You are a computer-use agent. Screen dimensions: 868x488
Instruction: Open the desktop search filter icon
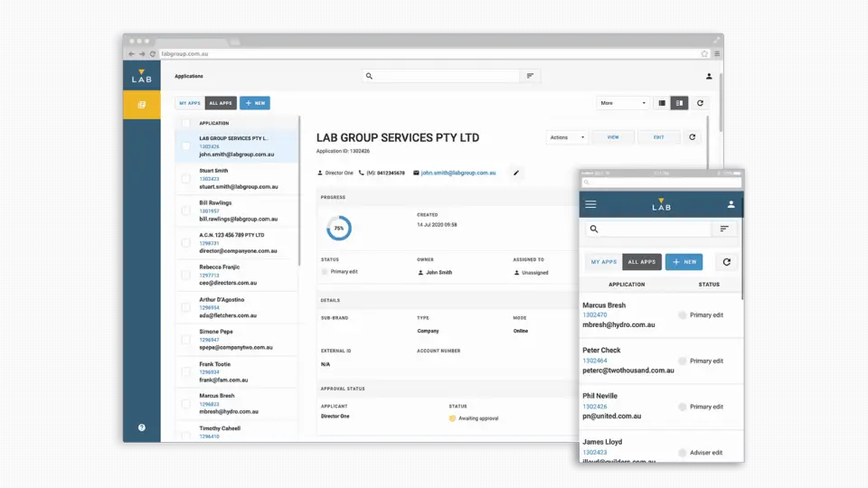530,76
